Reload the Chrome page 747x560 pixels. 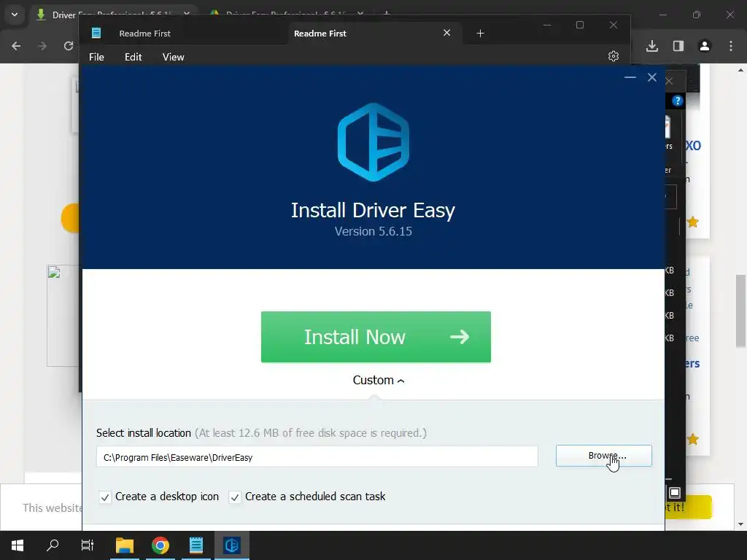69,46
